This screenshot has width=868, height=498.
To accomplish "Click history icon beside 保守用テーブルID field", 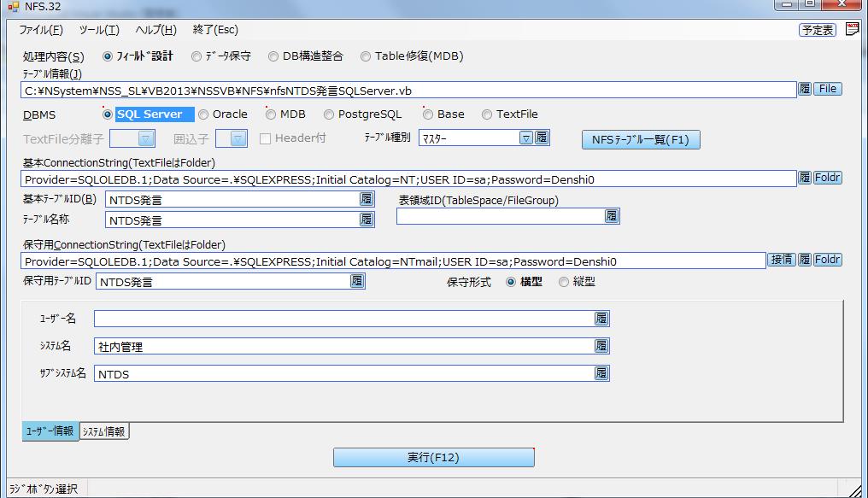I will point(357,280).
